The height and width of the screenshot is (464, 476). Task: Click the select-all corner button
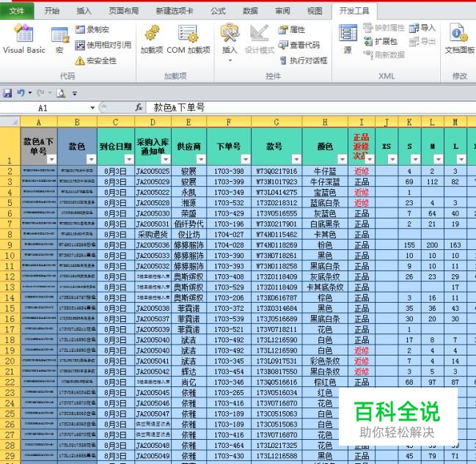[10, 122]
